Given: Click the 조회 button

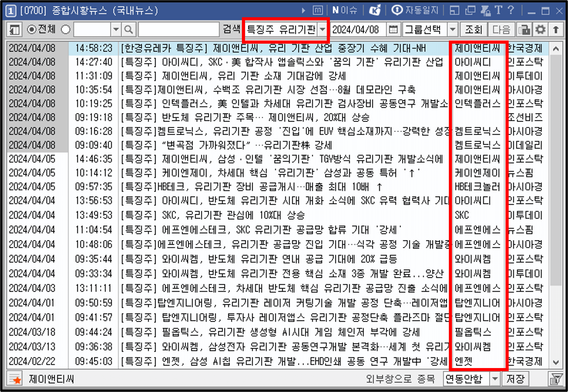Looking at the screenshot, I should [473, 30].
